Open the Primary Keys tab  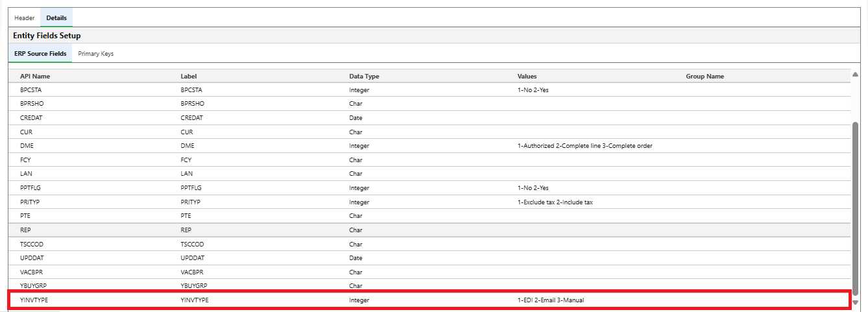95,54
